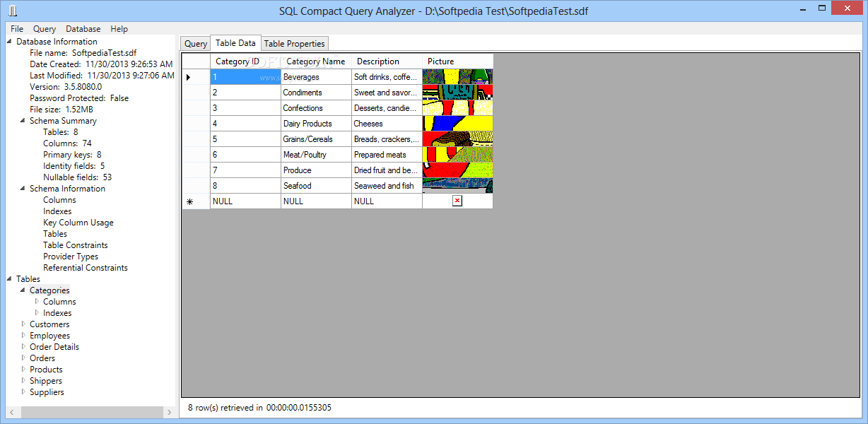Image resolution: width=868 pixels, height=424 pixels.
Task: Click the Condiments cell
Action: tap(316, 93)
